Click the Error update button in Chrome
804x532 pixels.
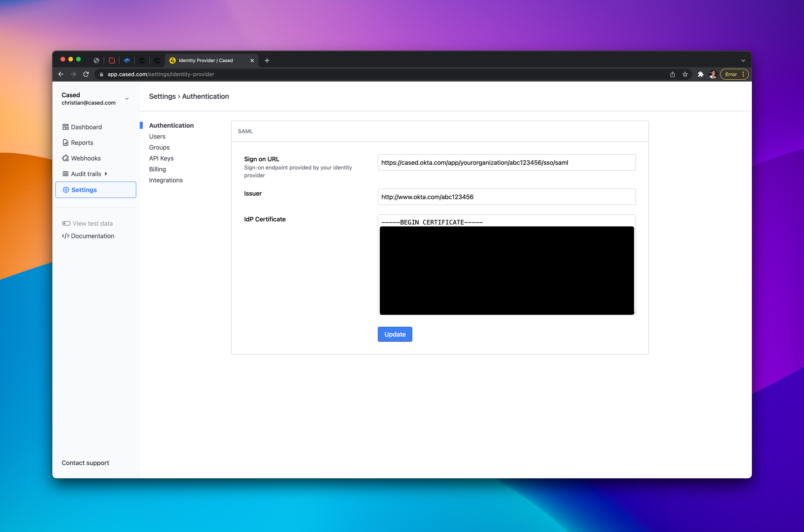coord(731,74)
